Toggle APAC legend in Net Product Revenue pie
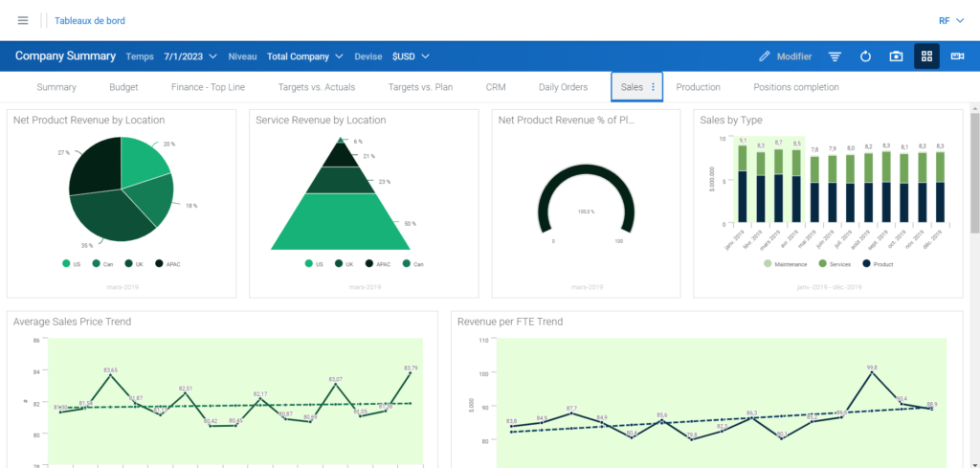This screenshot has height=468, width=980. coord(167,264)
